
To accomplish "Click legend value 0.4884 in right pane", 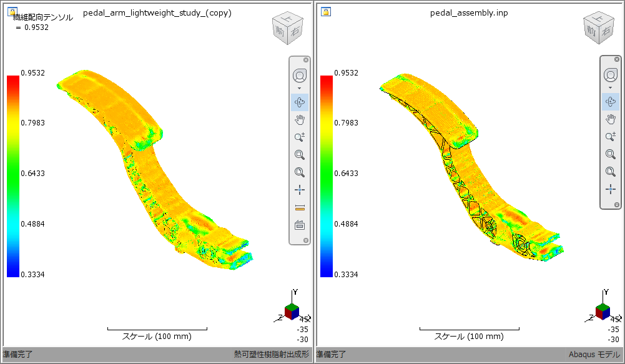I will click(346, 224).
